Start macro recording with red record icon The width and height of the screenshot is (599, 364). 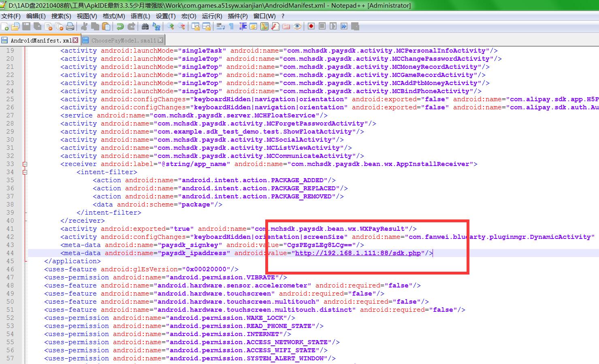tap(311, 26)
